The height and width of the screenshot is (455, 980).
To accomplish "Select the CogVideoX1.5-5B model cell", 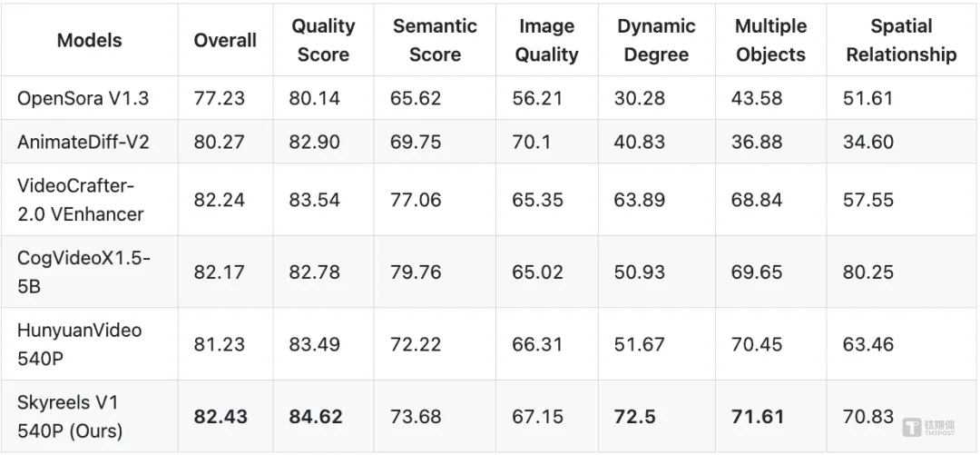I will tap(83, 272).
